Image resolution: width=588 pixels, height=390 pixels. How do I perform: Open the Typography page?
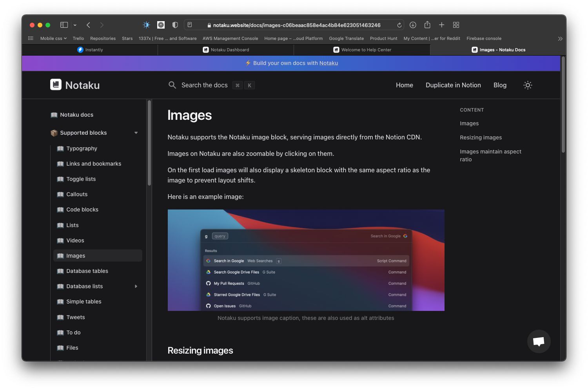(82, 148)
